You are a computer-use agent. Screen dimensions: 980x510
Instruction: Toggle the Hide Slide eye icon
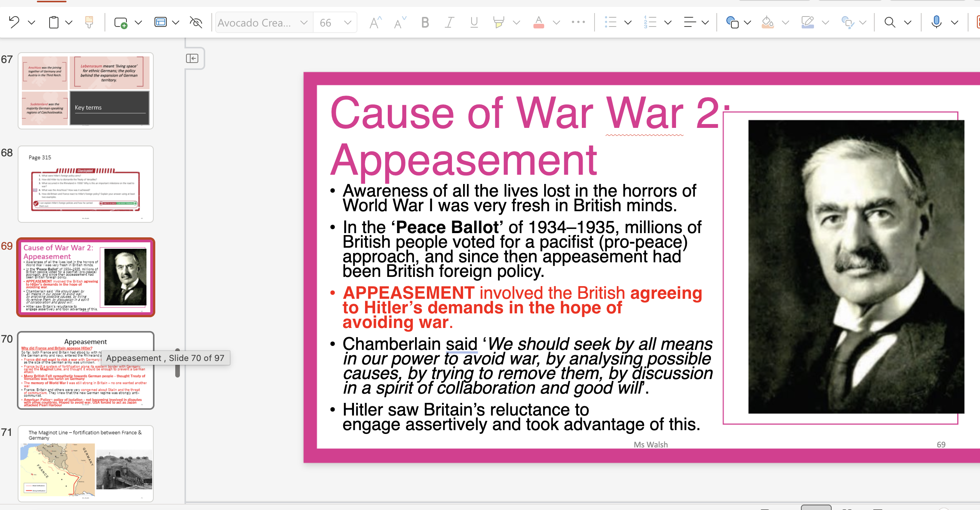[196, 22]
